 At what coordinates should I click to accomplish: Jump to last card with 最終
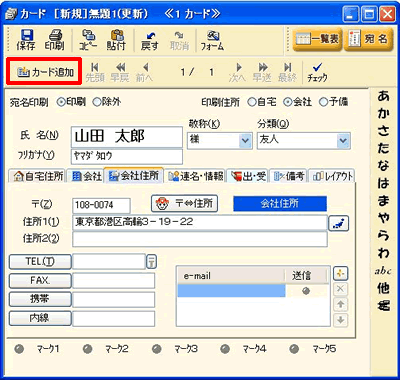[287, 72]
